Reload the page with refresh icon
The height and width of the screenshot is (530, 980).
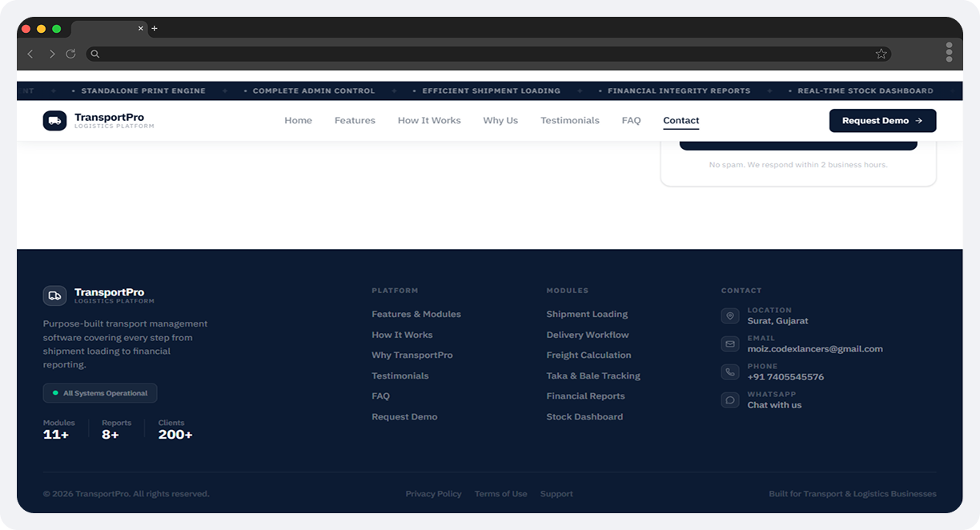70,54
